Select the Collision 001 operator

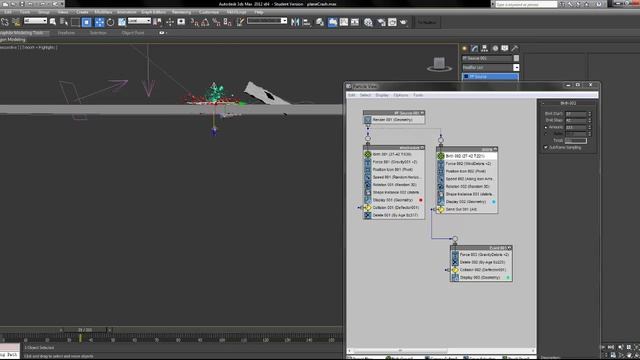point(394,208)
